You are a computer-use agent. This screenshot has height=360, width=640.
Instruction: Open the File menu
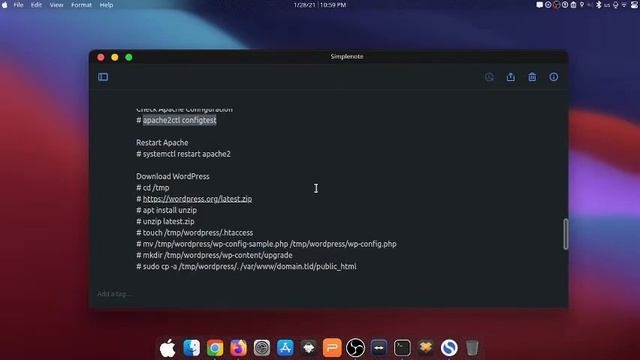tap(18, 5)
